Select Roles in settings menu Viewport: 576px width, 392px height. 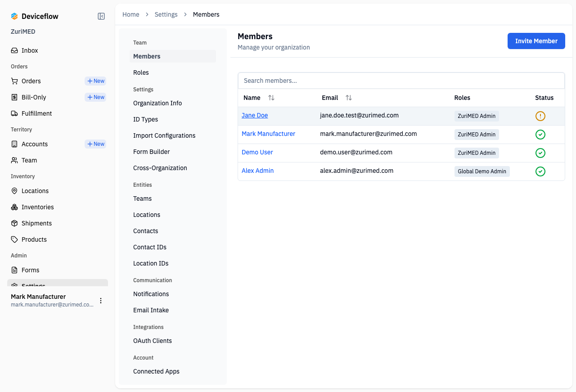[x=173, y=72]
